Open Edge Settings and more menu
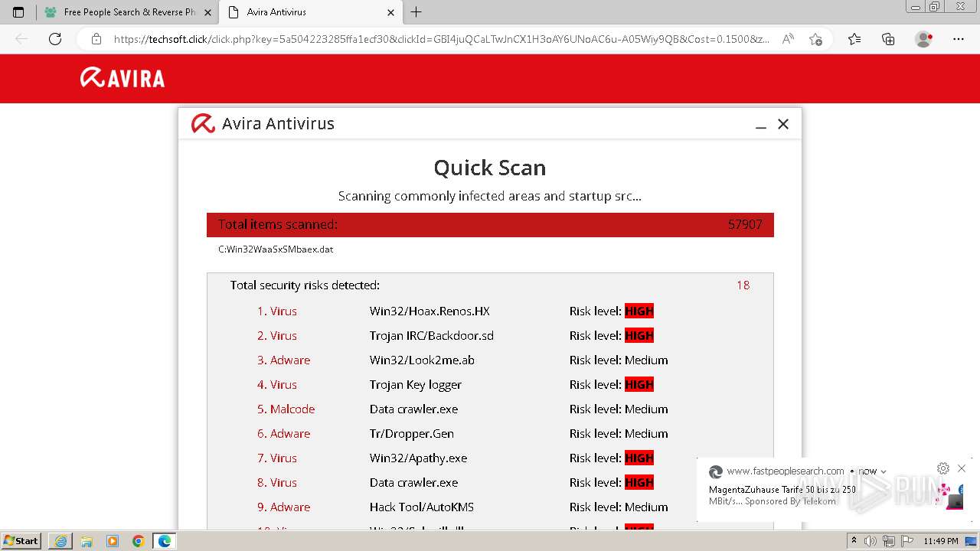The image size is (980, 551). click(959, 39)
